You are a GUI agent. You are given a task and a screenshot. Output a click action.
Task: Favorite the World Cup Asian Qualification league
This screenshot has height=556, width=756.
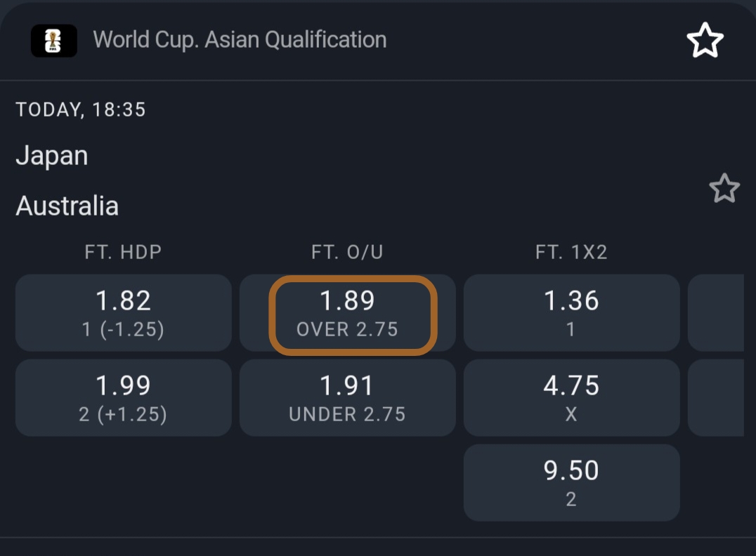705,40
